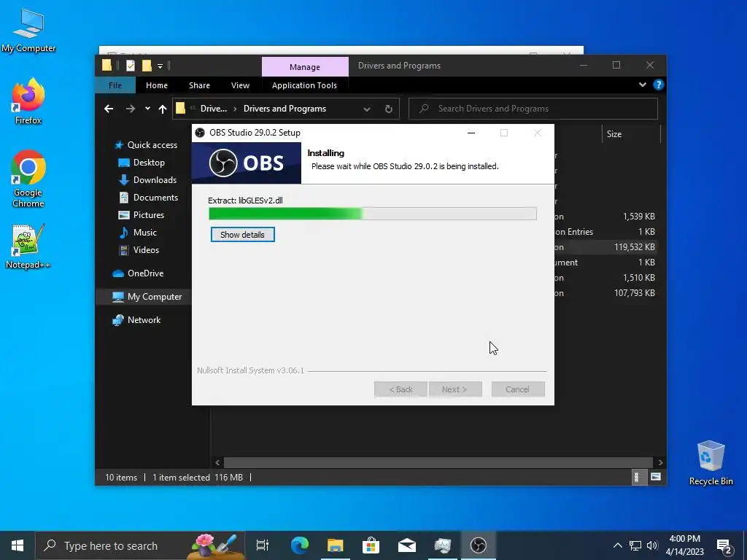The height and width of the screenshot is (560, 747).
Task: Open the File menu in Explorer
Action: point(115,85)
